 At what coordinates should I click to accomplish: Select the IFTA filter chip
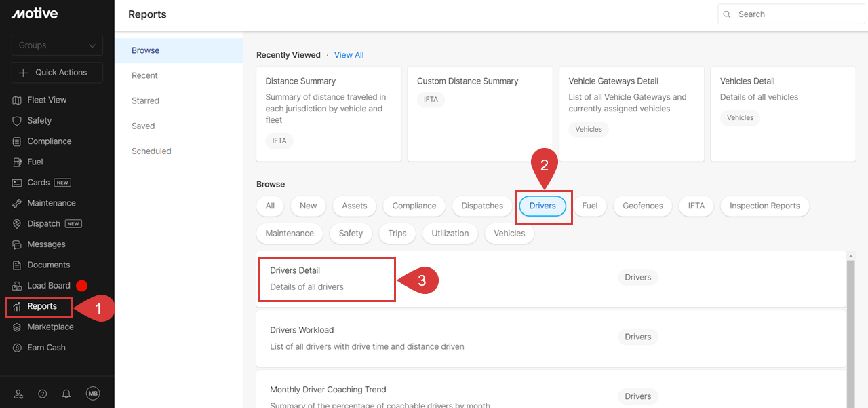[696, 206]
